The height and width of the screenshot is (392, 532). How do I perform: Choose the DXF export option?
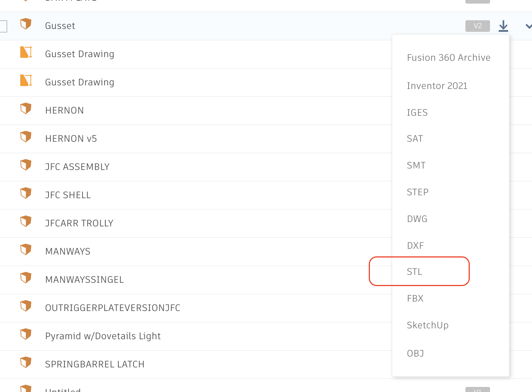[415, 246]
